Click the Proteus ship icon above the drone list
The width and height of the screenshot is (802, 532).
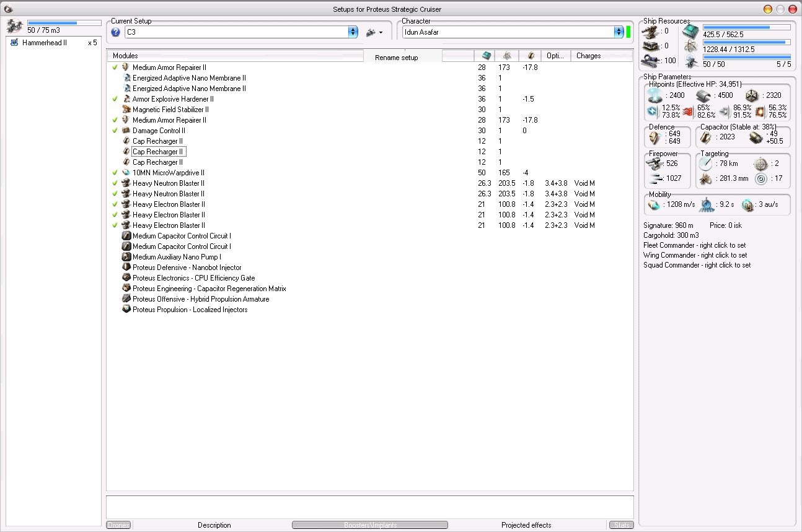coord(14,27)
